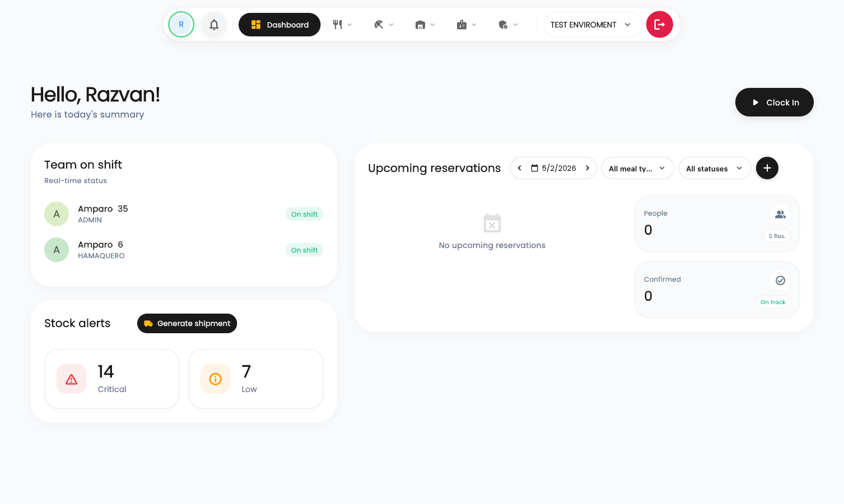Screen dimensions: 844x504
Task: Click the no reservations calendar icon
Action: pos(492,223)
